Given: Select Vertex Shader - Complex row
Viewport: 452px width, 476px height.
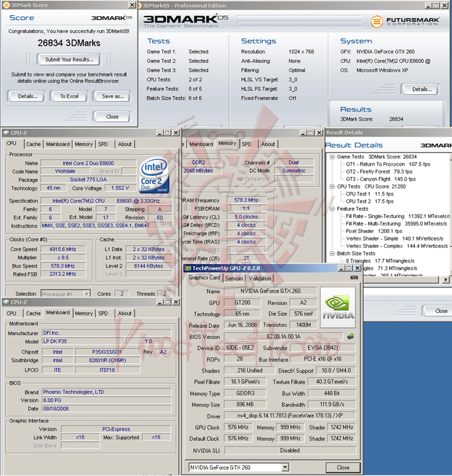Looking at the screenshot, I should [x=397, y=246].
